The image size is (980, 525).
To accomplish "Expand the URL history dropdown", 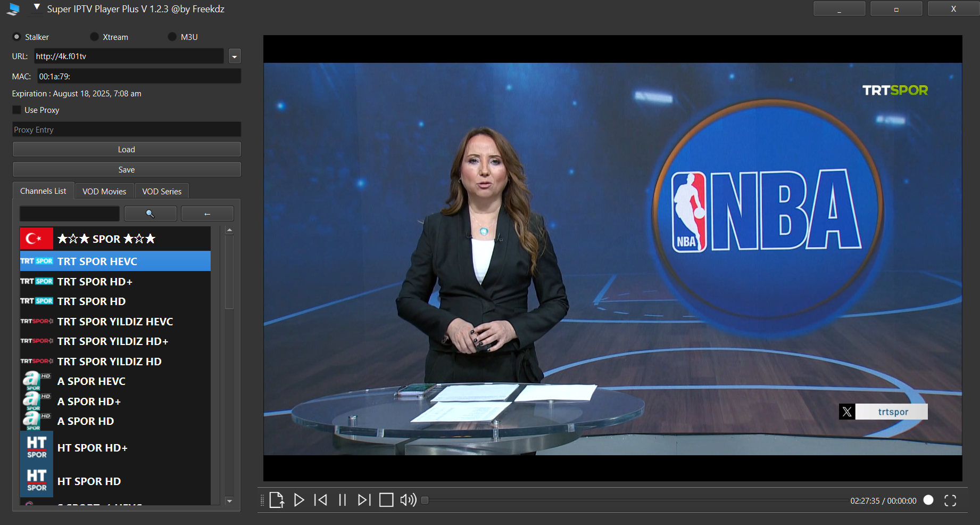I will pyautogui.click(x=235, y=56).
